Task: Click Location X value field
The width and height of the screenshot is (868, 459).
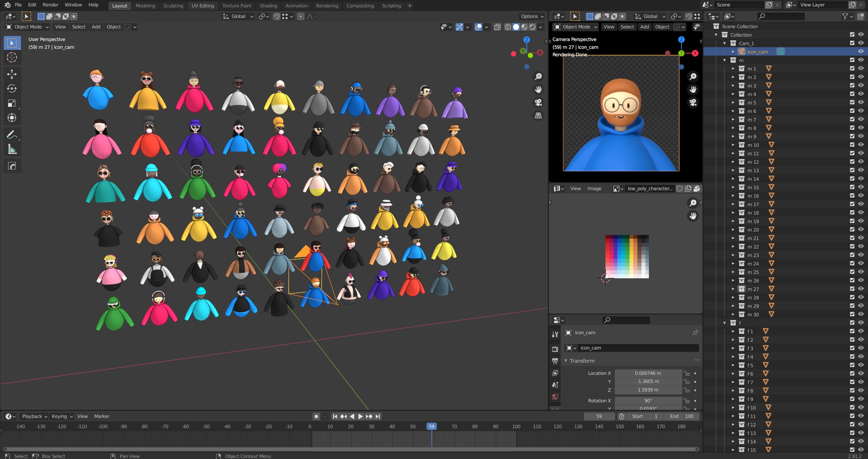Action: 648,373
